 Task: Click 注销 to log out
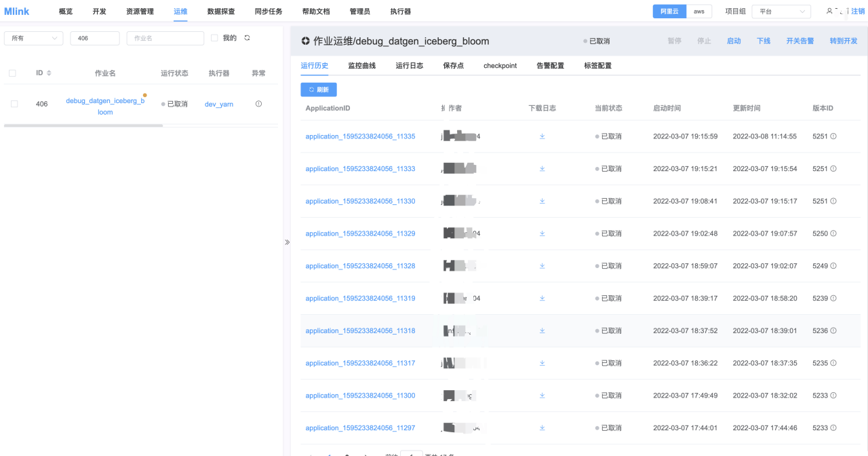coord(858,12)
